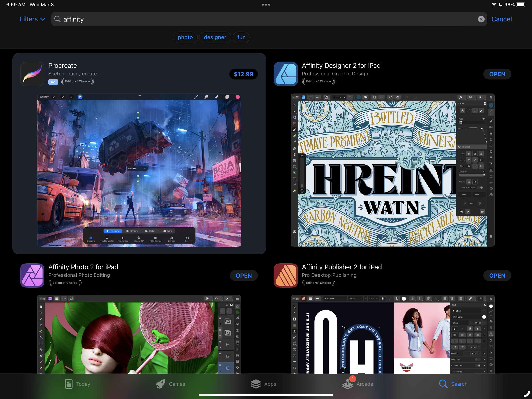Tap the Wi-Fi status icon
The image size is (532, 399).
coord(494,4)
